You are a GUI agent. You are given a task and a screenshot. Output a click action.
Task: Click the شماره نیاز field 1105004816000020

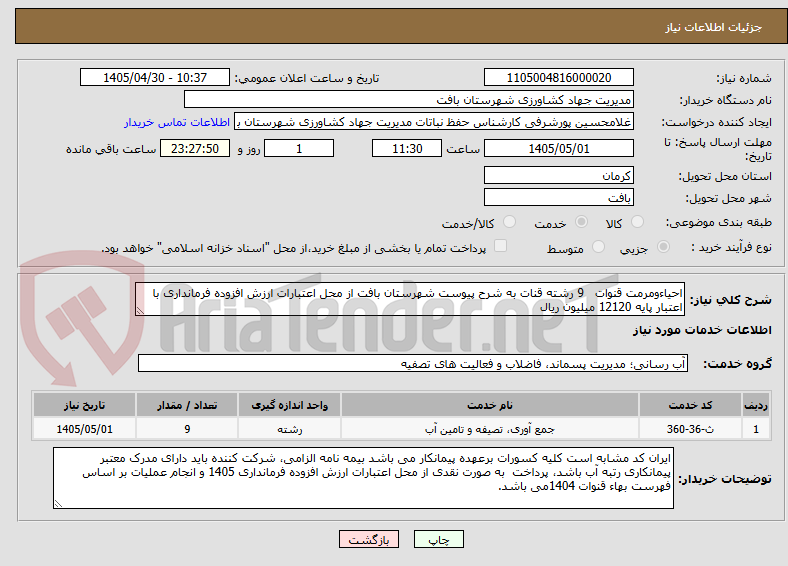558,77
